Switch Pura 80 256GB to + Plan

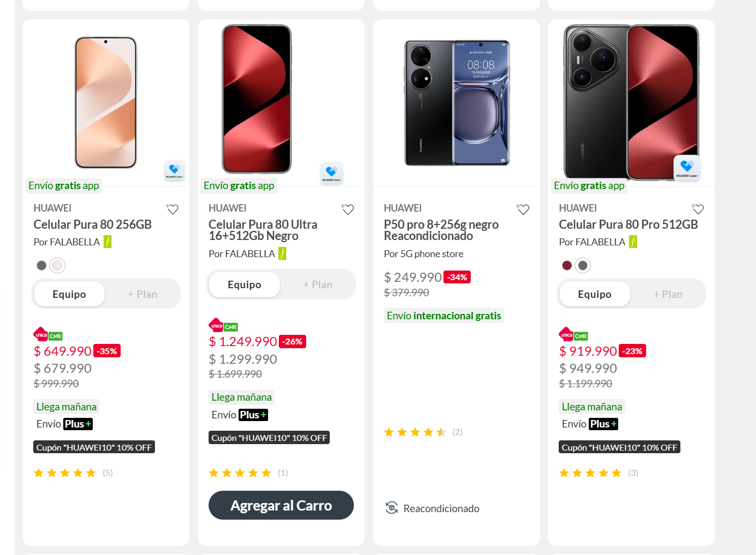point(142,294)
